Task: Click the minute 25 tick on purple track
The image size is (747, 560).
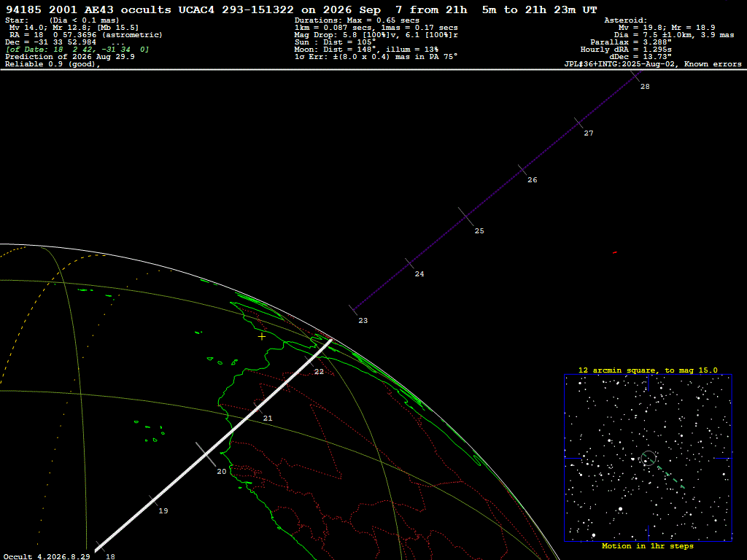Action: click(x=466, y=217)
